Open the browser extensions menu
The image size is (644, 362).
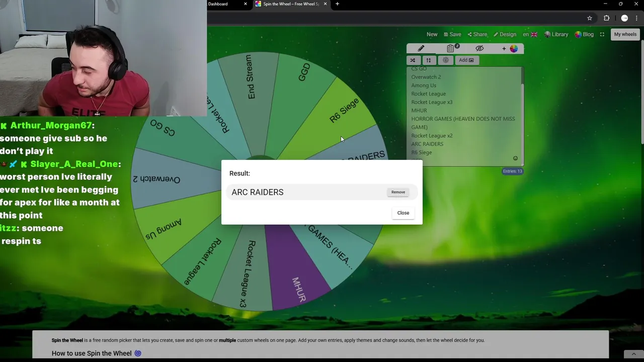pos(606,18)
